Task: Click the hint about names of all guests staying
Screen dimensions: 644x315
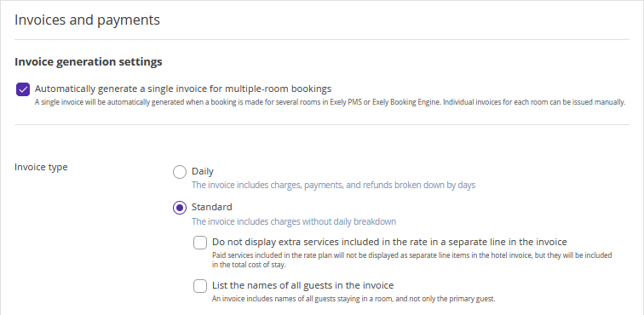Action: (354, 299)
